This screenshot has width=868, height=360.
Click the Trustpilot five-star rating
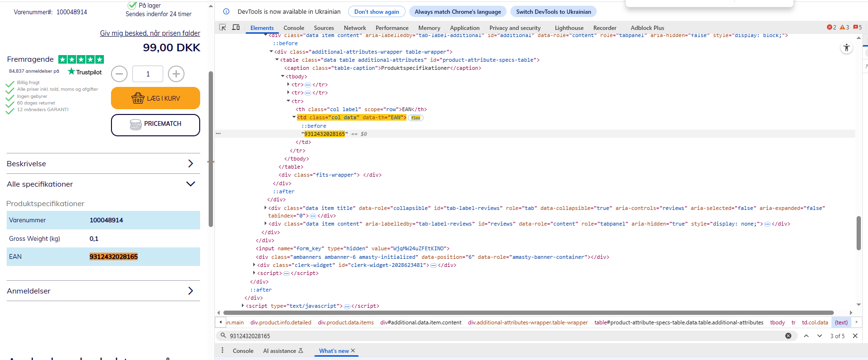(81, 59)
